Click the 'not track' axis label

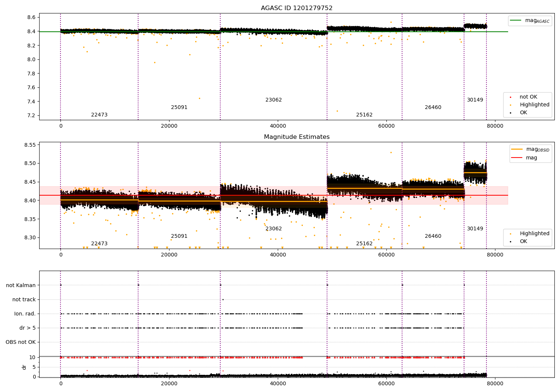(24, 299)
